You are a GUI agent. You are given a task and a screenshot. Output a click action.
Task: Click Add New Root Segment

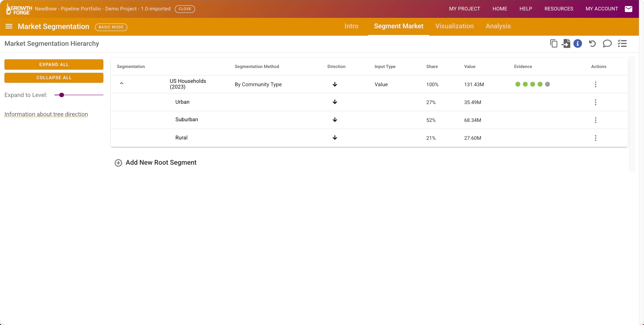click(x=161, y=163)
